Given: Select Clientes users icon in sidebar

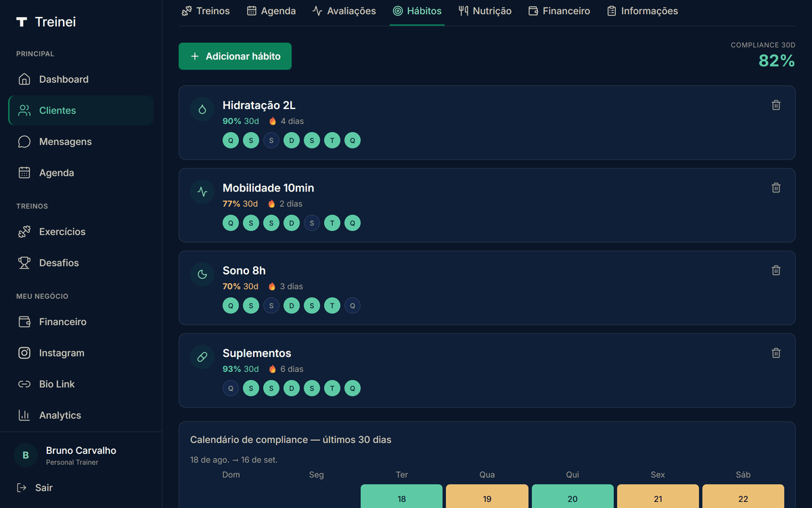Looking at the screenshot, I should pyautogui.click(x=24, y=110).
